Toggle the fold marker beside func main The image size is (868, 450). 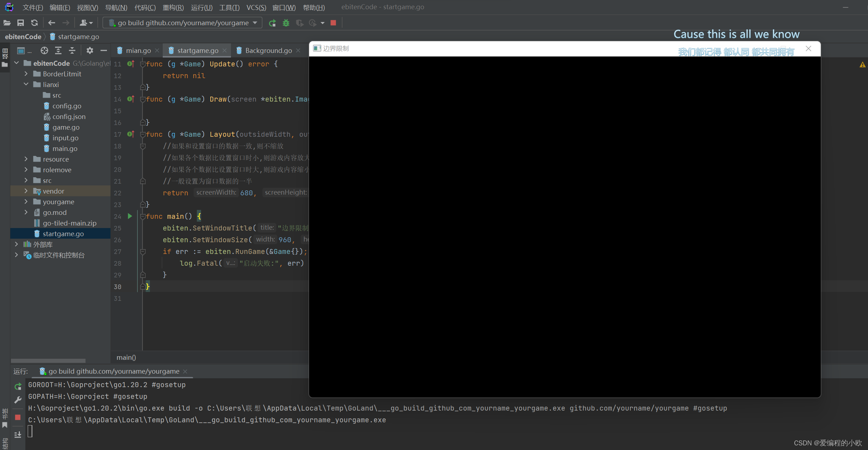(143, 216)
